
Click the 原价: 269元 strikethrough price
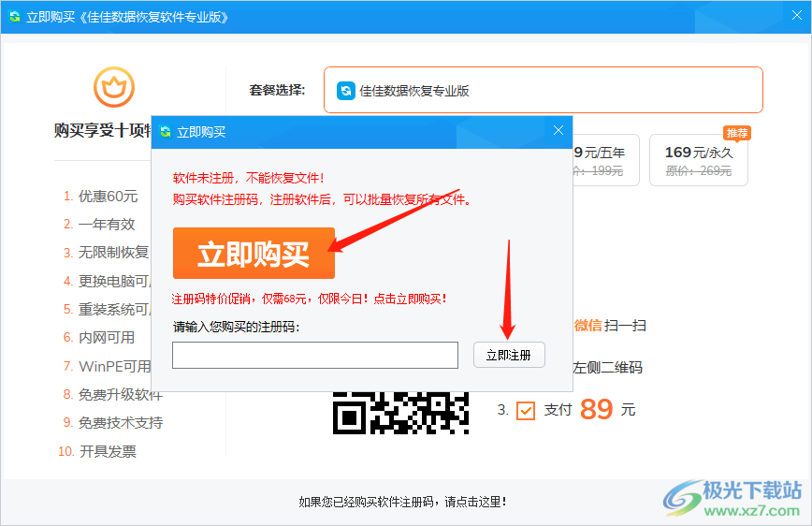pos(699,171)
